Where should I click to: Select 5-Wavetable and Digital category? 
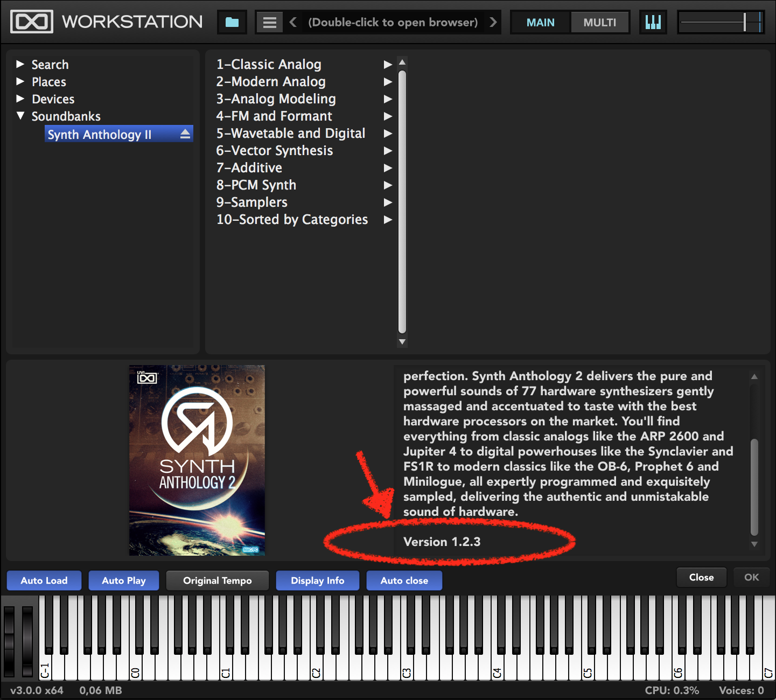291,134
